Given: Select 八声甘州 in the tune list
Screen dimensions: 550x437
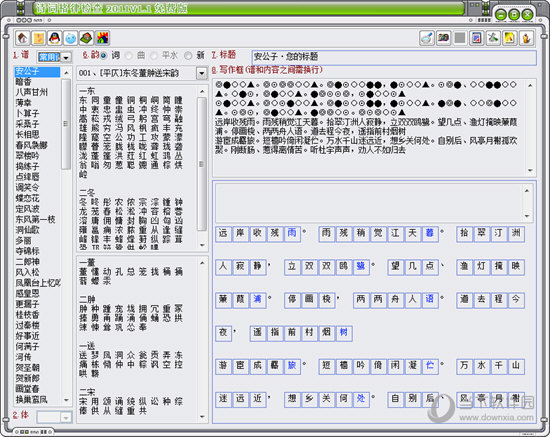Looking at the screenshot, I should 32,92.
